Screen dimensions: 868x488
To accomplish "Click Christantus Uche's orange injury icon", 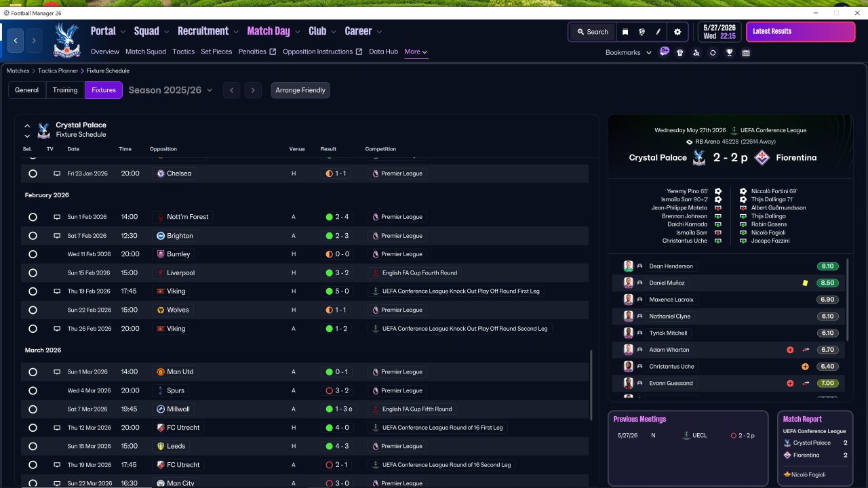I will click(x=805, y=367).
